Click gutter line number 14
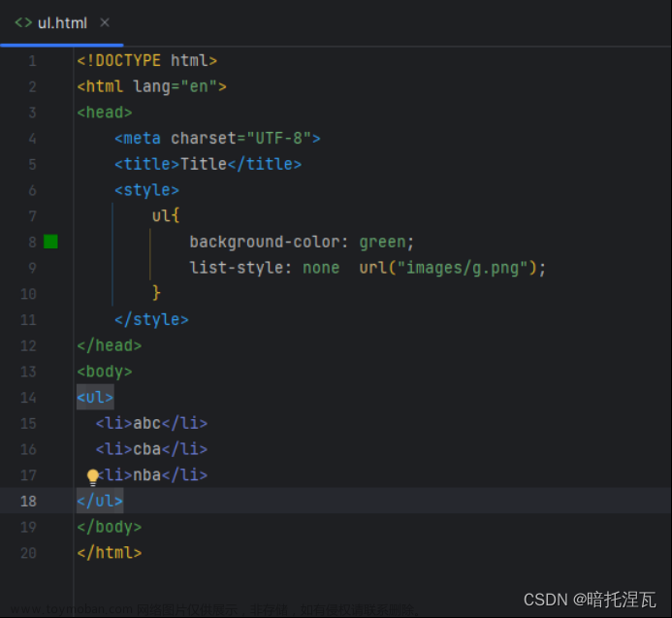Screen dimensions: 672x618 [28, 398]
